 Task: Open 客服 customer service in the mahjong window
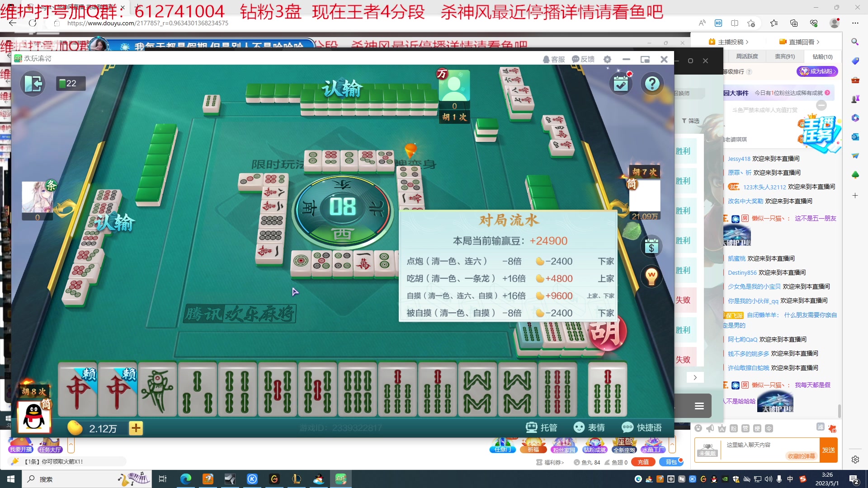pyautogui.click(x=553, y=59)
